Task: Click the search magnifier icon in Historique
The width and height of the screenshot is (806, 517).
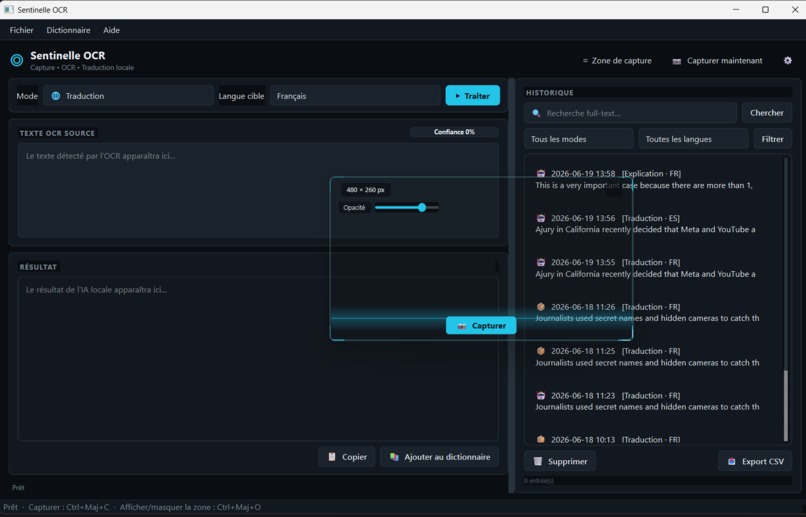Action: click(536, 113)
